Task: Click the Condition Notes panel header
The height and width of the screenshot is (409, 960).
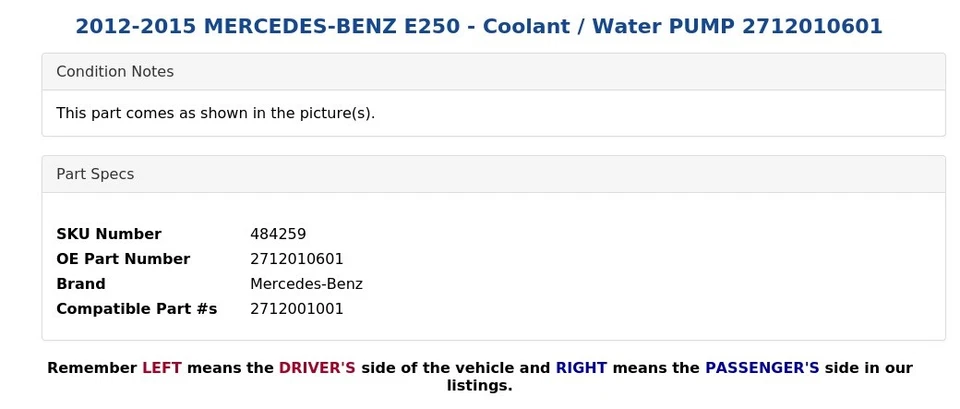Action: point(115,72)
